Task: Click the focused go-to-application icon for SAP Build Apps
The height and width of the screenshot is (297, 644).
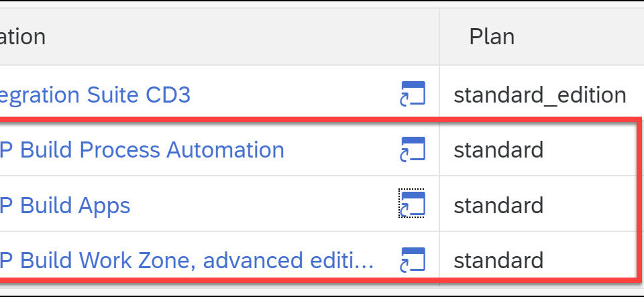Action: point(413,204)
